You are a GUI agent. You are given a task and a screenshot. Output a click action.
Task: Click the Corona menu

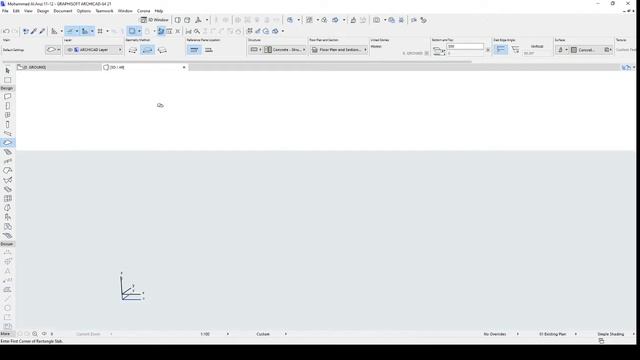click(143, 11)
